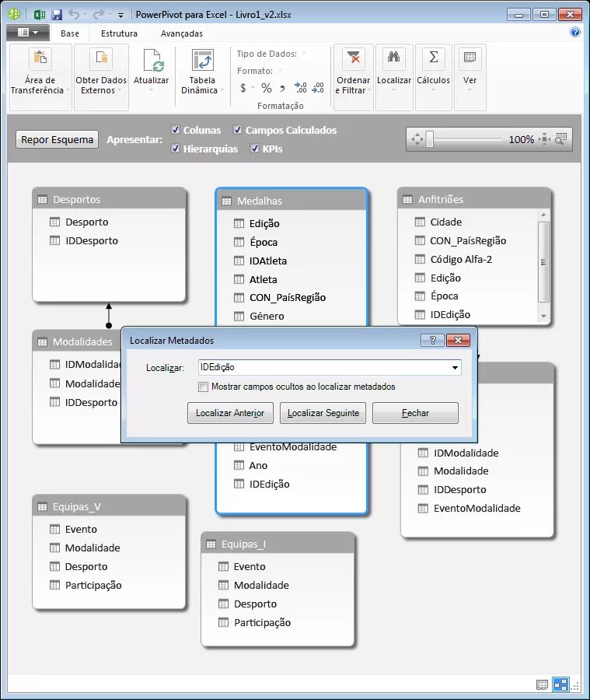This screenshot has width=590, height=700.
Task: Select the Medalhas table header
Action: point(292,201)
